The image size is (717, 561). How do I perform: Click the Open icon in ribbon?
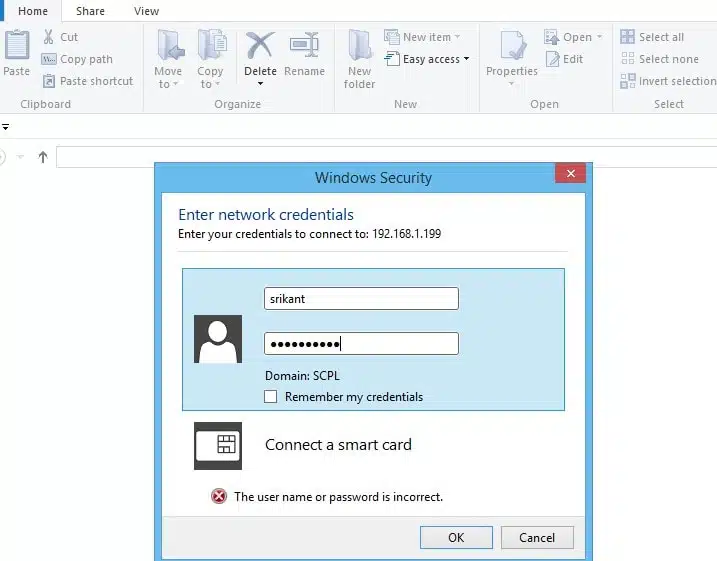click(551, 37)
